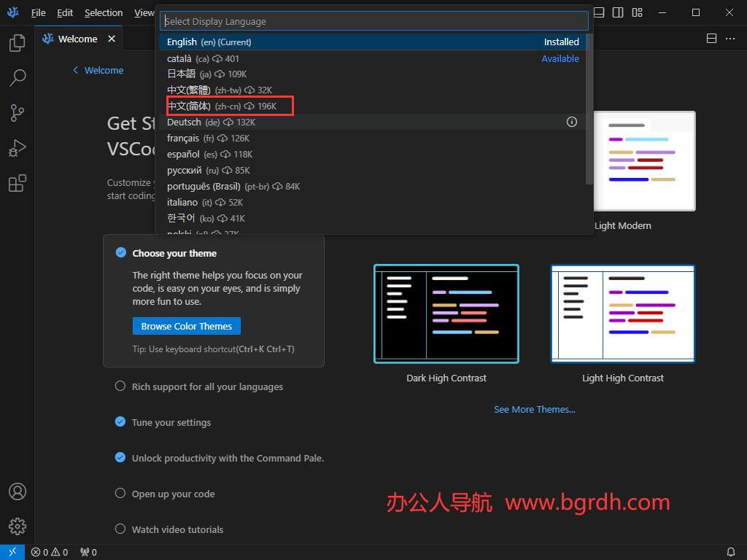747x560 pixels.
Task: Toggle 'Rich support for all your languages' step
Action: click(207, 386)
